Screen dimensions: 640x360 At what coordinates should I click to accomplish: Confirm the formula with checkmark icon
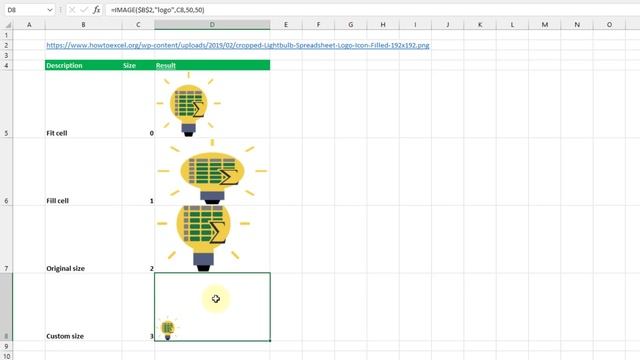pyautogui.click(x=84, y=10)
